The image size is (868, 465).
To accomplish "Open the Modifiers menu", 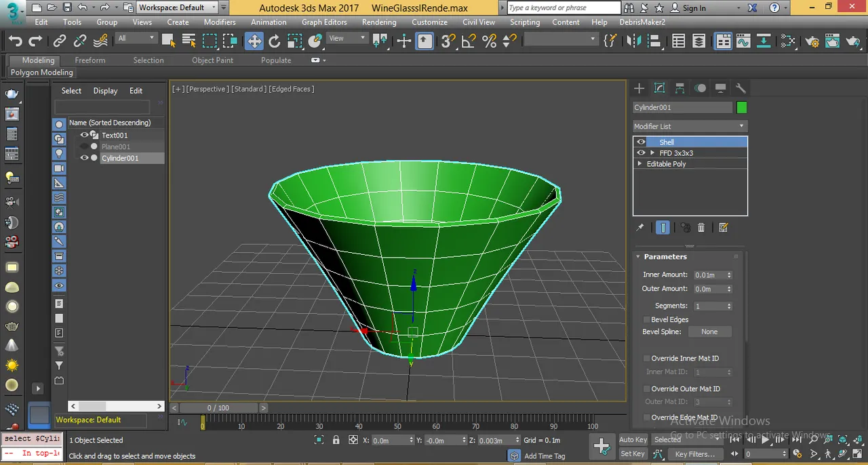I will [220, 22].
